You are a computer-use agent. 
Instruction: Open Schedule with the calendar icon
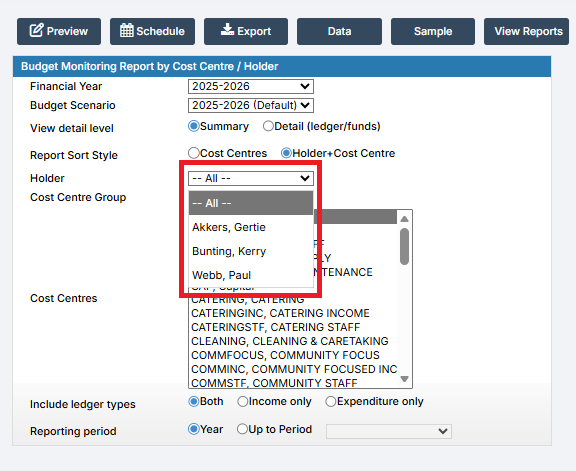152,32
